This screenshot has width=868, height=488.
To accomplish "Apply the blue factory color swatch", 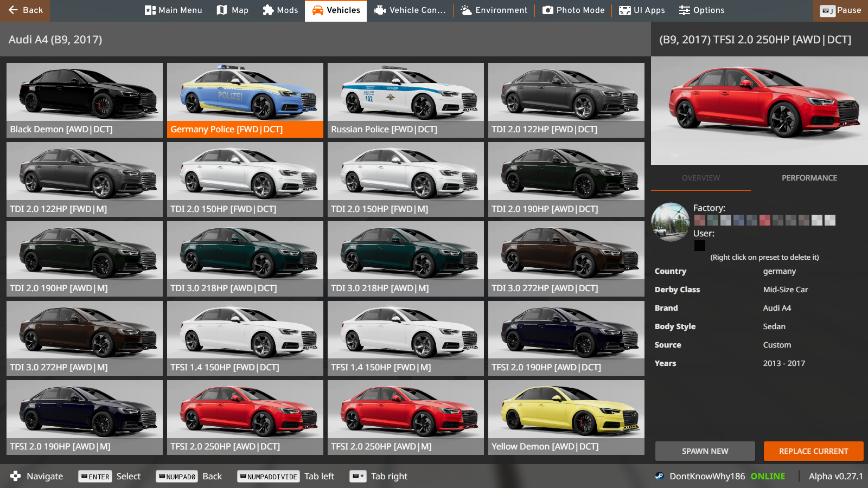I will (739, 220).
